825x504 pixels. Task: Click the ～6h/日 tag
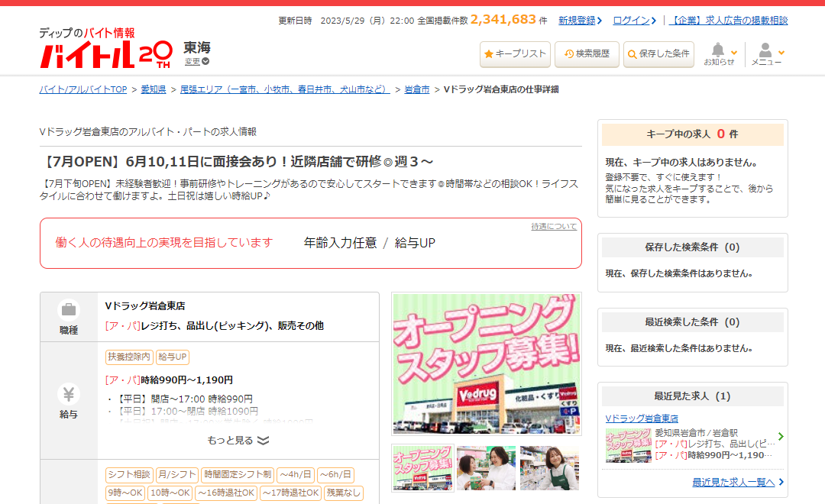tap(335, 474)
